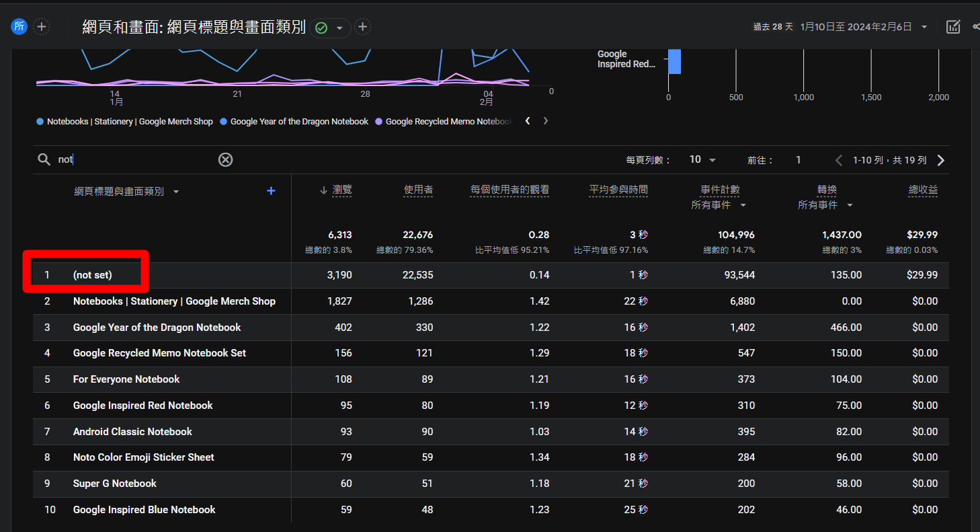The height and width of the screenshot is (532, 980).
Task: Select the "Noto Color Emoji Sticker Sheet" row
Action: coord(491,457)
